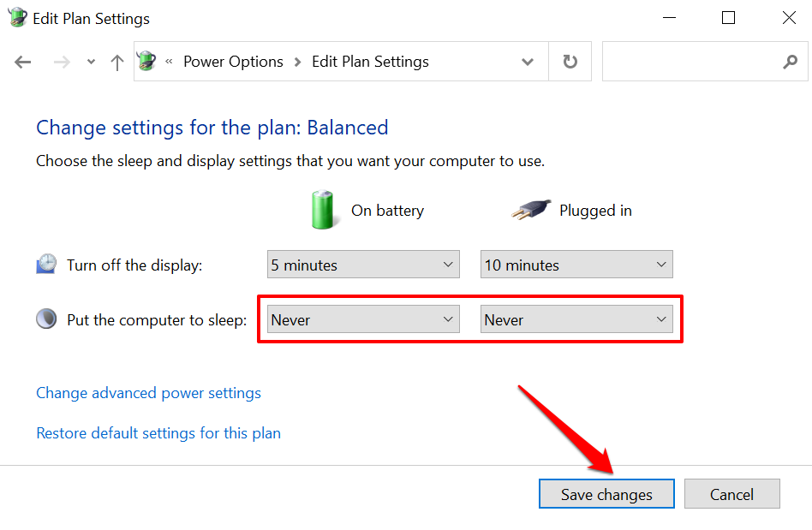The width and height of the screenshot is (812, 530).
Task: Open the recent locations dropdown arrow
Action: point(92,62)
